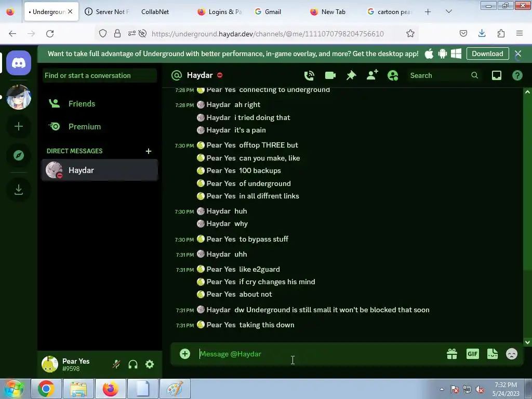Switch to the New Tab tab
532x399 pixels.
[332, 12]
